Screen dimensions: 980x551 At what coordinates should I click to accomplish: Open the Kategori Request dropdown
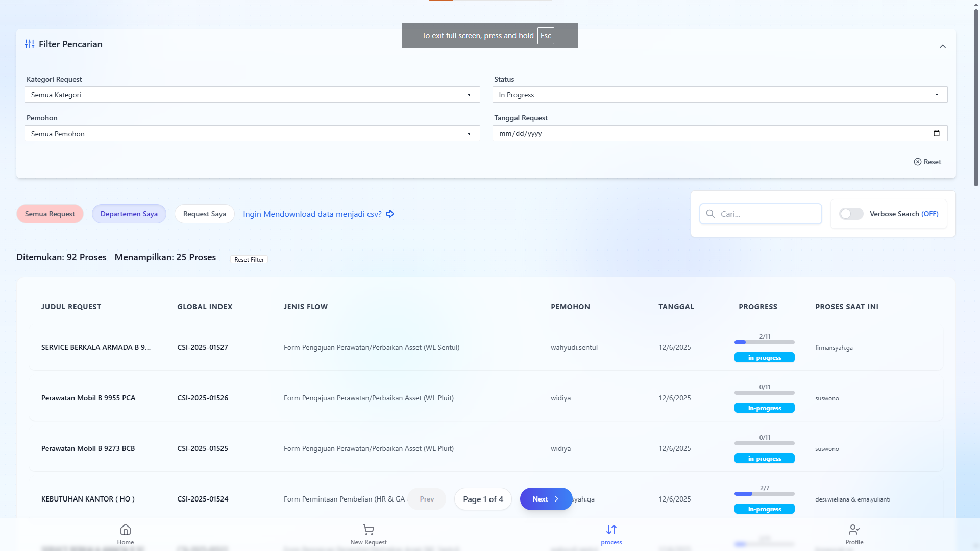tap(252, 94)
